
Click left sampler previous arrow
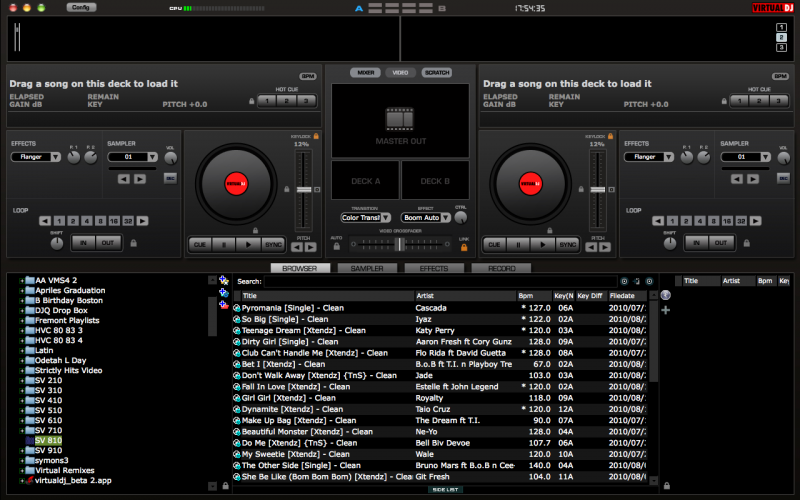[123, 179]
